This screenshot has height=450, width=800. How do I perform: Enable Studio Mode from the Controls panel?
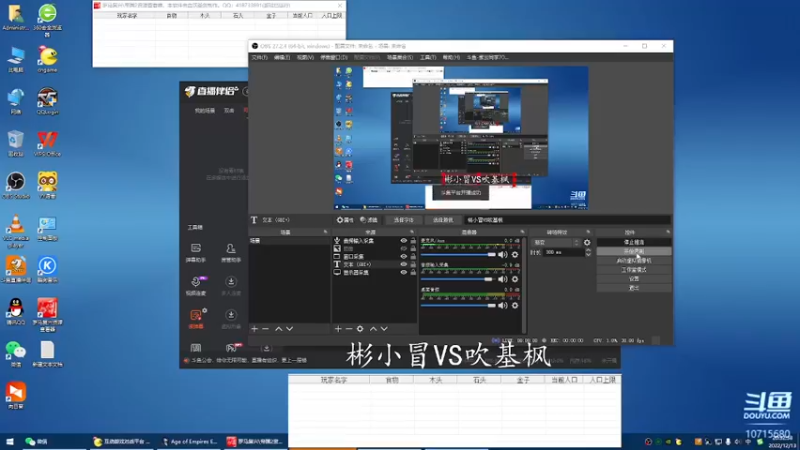634,270
